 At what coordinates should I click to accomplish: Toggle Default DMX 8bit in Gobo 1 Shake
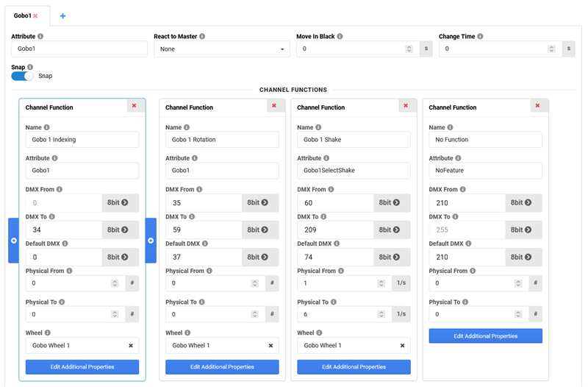tap(391, 257)
